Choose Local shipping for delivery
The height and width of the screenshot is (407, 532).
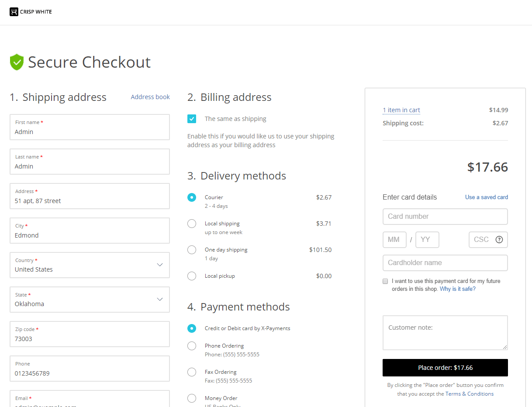pyautogui.click(x=192, y=224)
